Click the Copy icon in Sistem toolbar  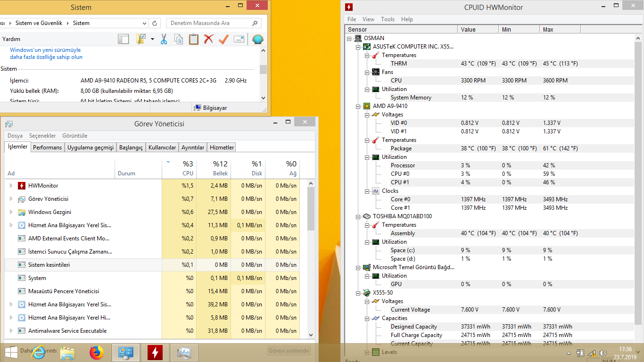(x=179, y=39)
